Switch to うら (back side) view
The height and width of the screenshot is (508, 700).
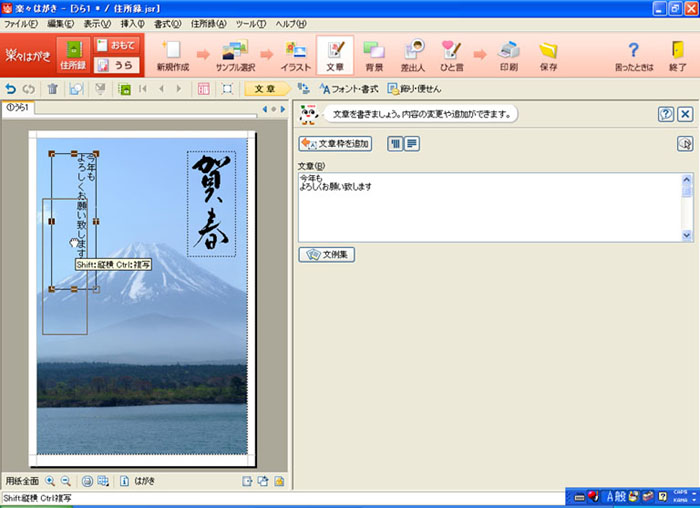[x=116, y=66]
